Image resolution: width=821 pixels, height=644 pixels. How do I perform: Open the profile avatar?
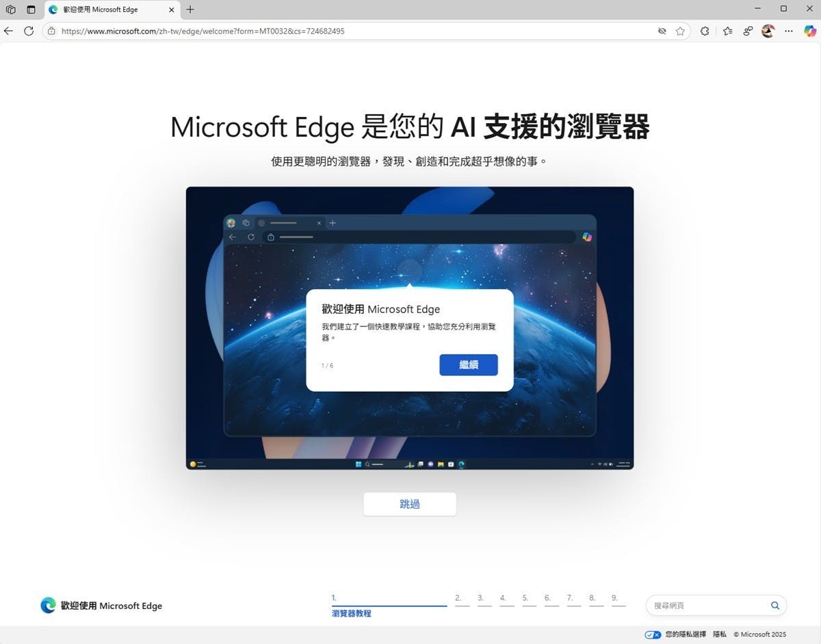coord(768,31)
